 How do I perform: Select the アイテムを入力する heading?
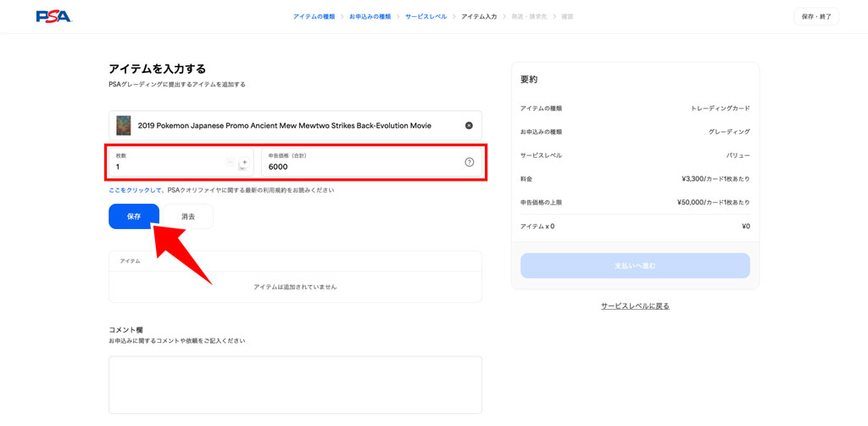pyautogui.click(x=157, y=70)
